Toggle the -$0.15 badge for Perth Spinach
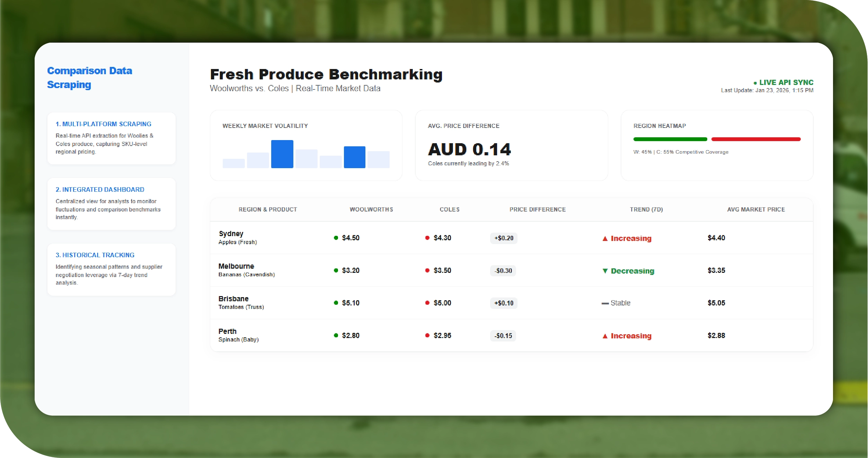The width and height of the screenshot is (868, 458). (503, 336)
